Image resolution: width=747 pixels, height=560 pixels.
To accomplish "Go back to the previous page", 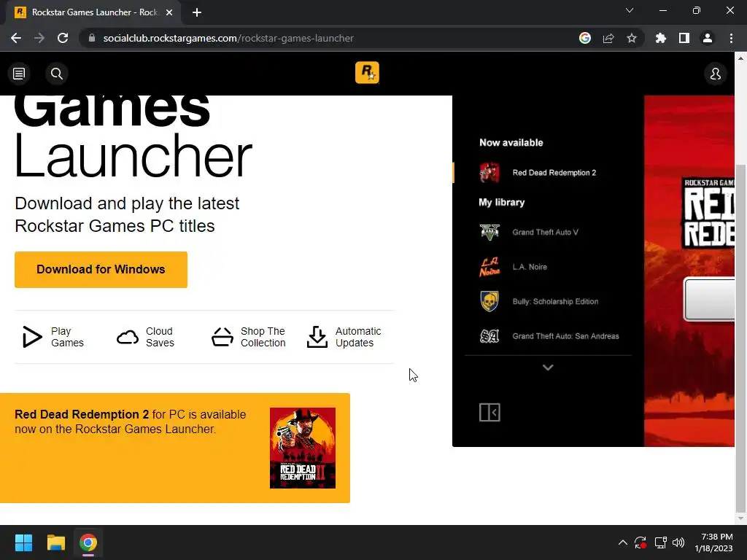I will (x=16, y=38).
